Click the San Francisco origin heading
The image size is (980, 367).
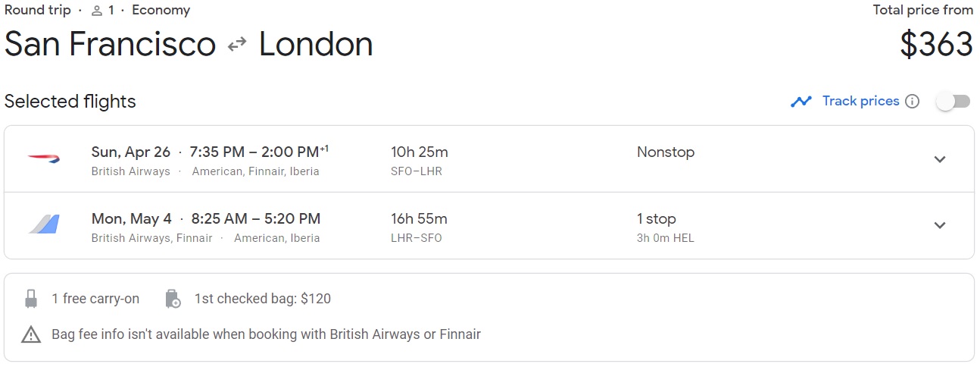point(111,44)
